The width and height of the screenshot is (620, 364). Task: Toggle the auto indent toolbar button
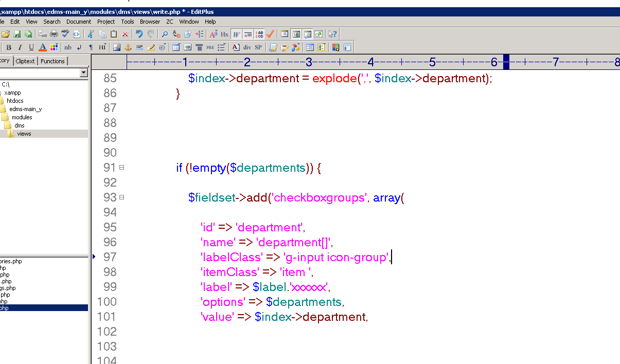click(248, 34)
